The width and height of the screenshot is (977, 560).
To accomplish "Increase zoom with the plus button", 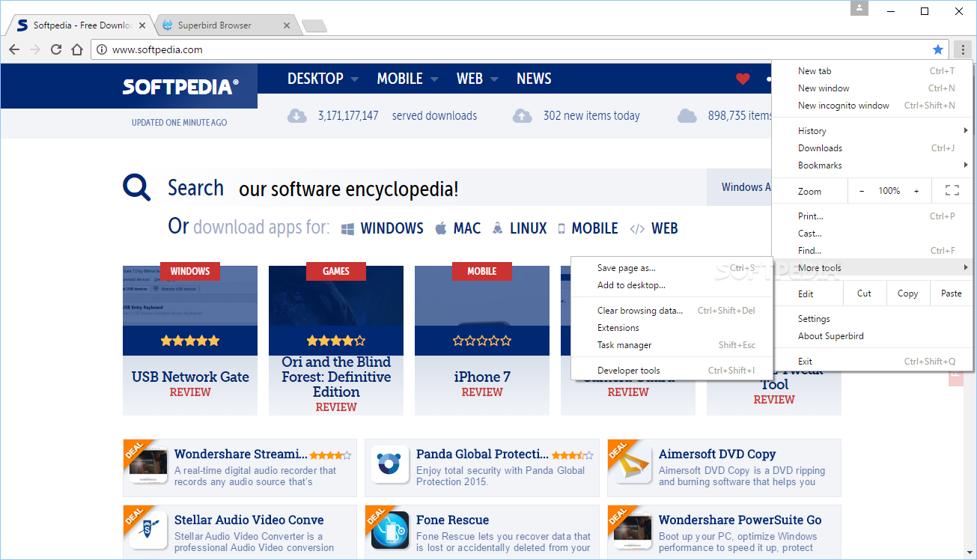I will click(x=916, y=190).
